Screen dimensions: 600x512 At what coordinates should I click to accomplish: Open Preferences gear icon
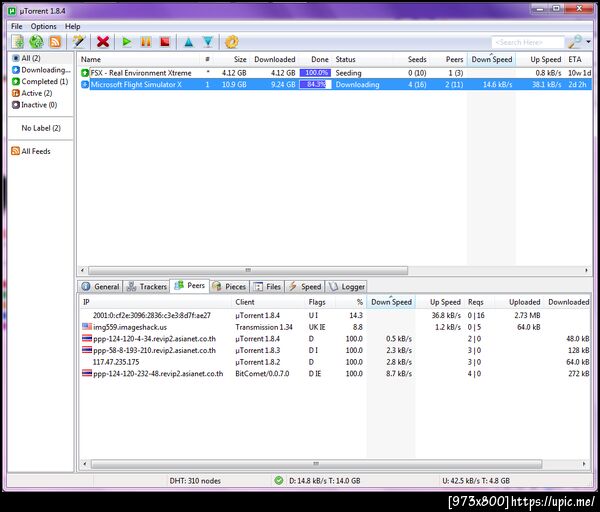point(232,42)
